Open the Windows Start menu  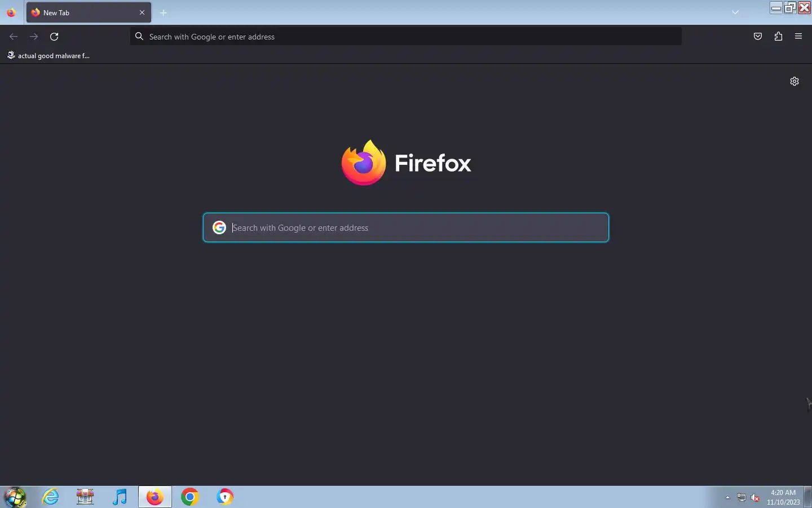(x=15, y=497)
